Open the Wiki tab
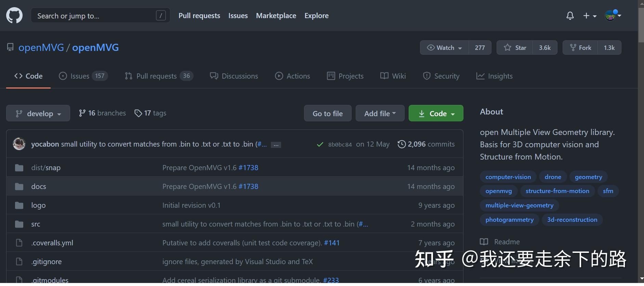This screenshot has height=286, width=644. coord(393,76)
